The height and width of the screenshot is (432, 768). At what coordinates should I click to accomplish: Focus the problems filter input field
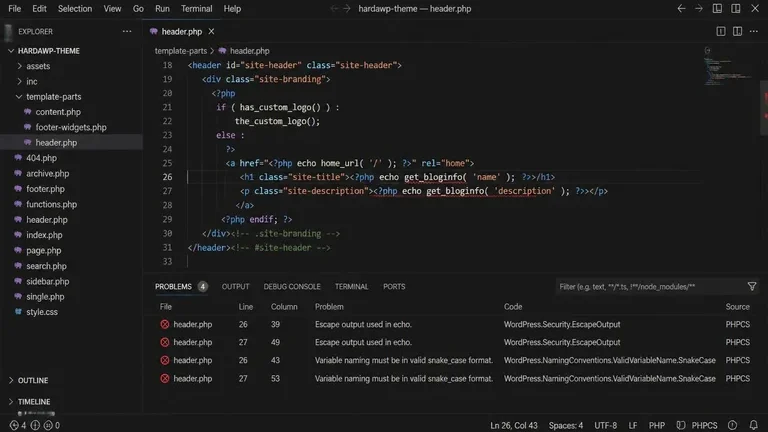(x=649, y=287)
